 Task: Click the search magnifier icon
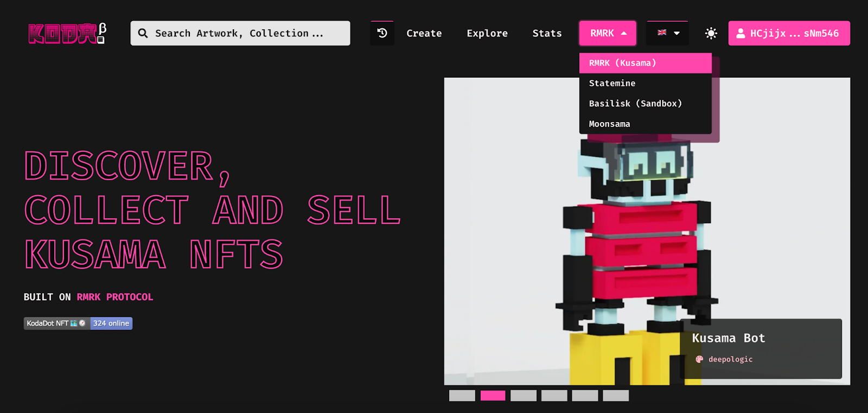[x=143, y=33]
